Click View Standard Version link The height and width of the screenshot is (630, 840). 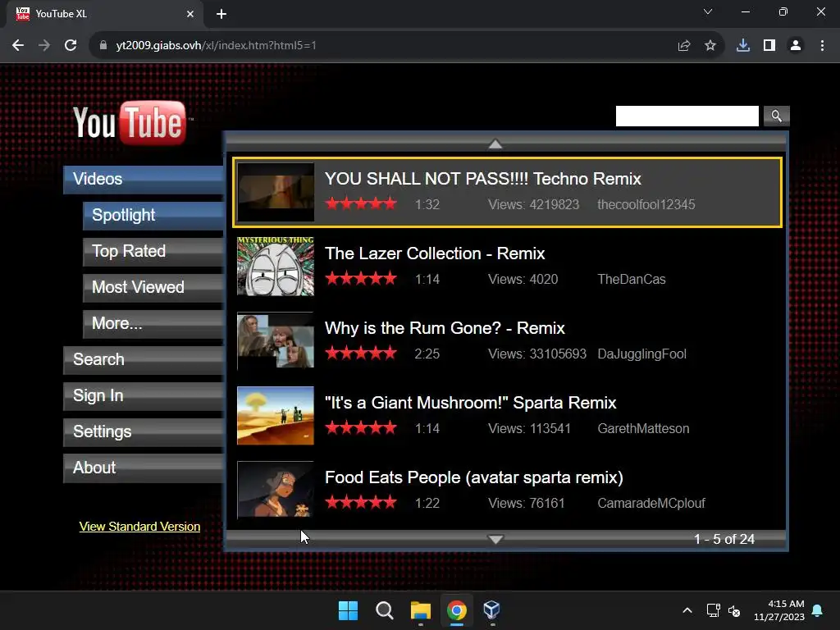pos(139,527)
